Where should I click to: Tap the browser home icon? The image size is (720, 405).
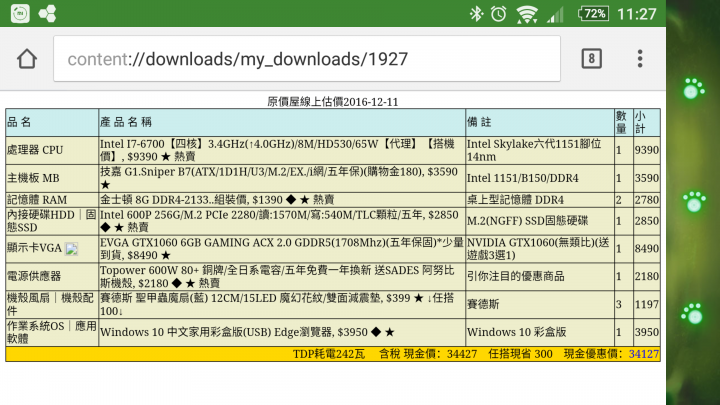27,59
